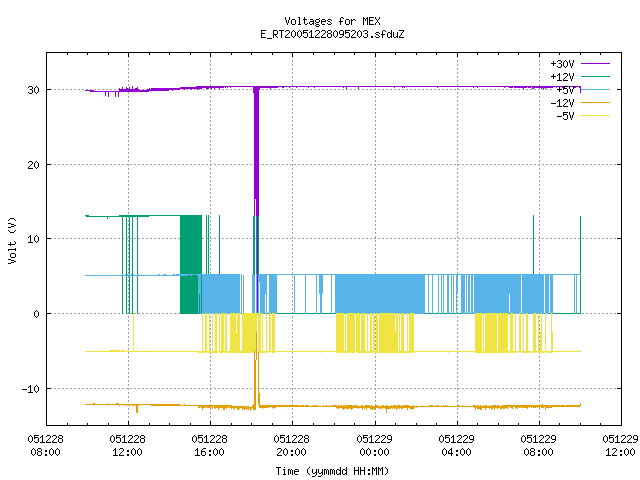
Task: Click the -5V legend label
Action: pyautogui.click(x=565, y=116)
